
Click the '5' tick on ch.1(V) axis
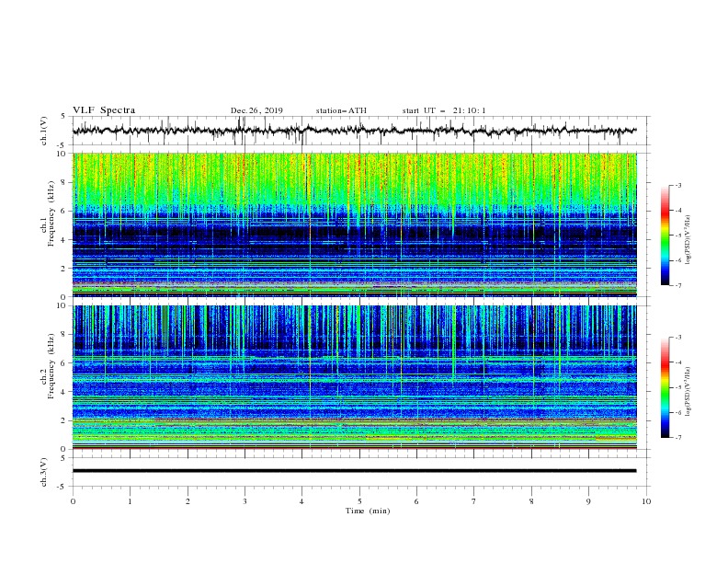point(63,116)
